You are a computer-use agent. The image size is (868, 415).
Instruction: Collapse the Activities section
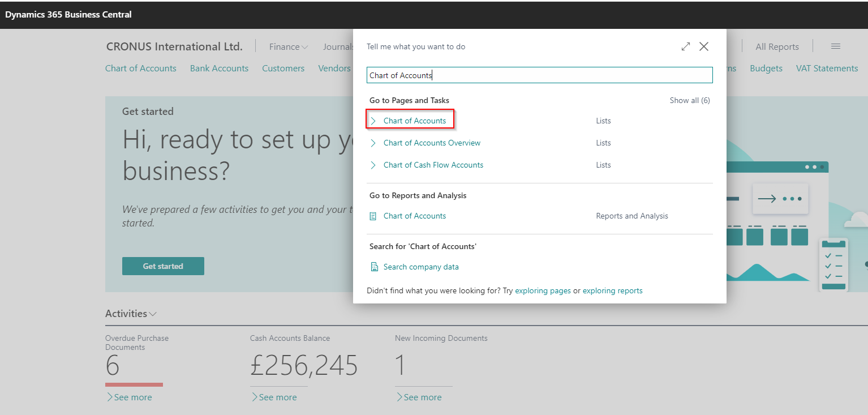[131, 314]
